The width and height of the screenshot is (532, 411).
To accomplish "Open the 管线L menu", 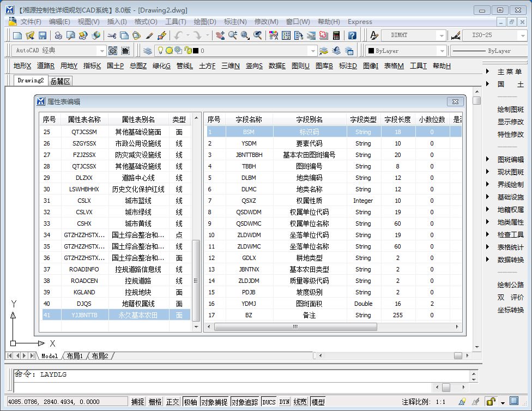I will pyautogui.click(x=185, y=66).
